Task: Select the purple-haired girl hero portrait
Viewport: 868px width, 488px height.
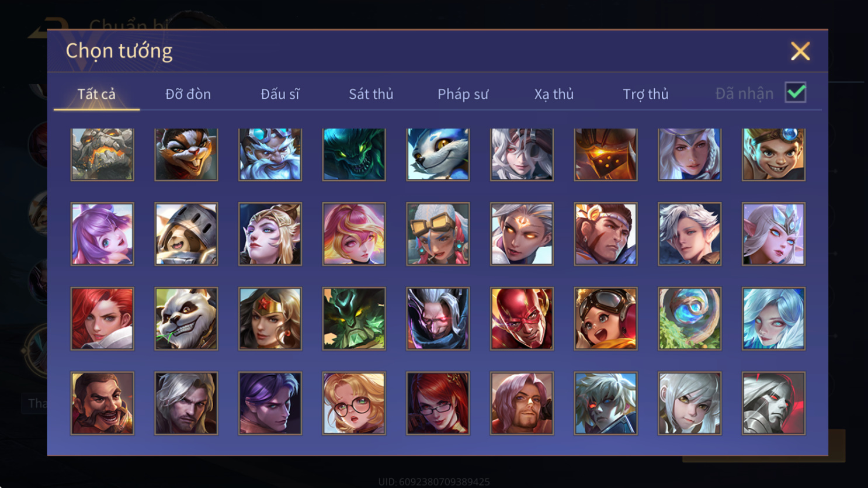Action: point(102,234)
